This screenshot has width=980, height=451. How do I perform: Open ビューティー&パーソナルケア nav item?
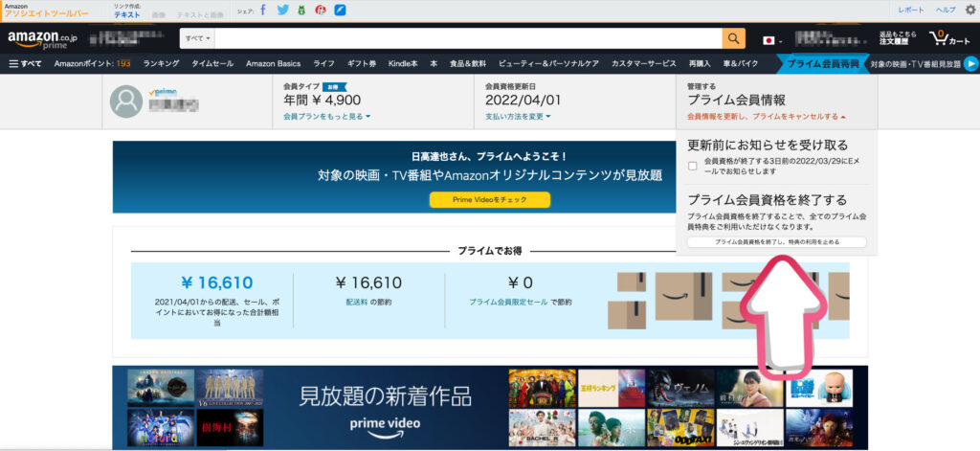point(548,63)
